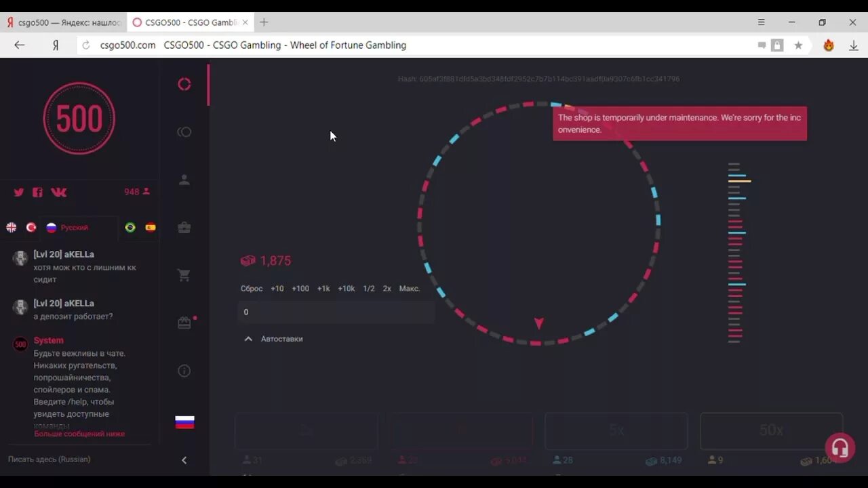The width and height of the screenshot is (868, 488).
Task: Switch chat to the Spanish flag room
Action: point(151,228)
